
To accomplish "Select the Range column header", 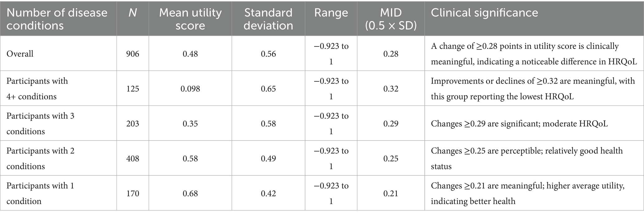I will [331, 12].
